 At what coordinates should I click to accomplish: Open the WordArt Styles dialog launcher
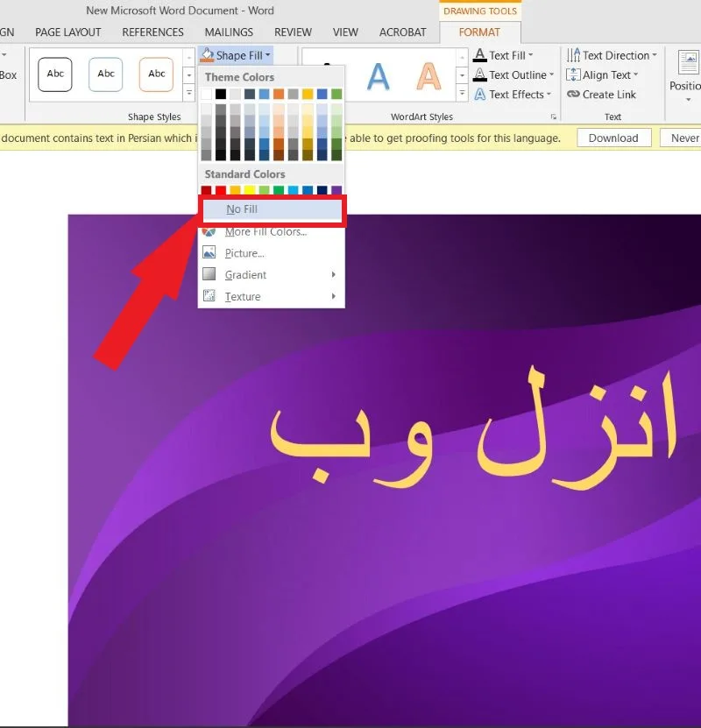click(554, 117)
